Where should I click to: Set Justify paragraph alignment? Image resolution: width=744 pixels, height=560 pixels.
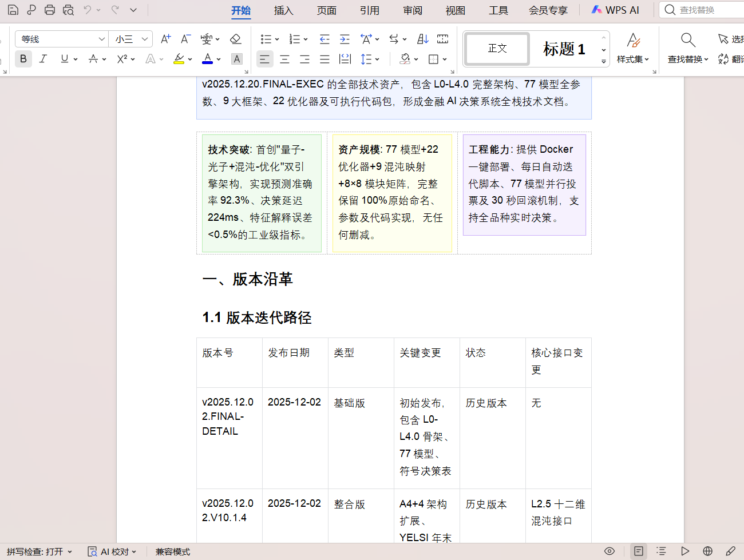pyautogui.click(x=324, y=59)
